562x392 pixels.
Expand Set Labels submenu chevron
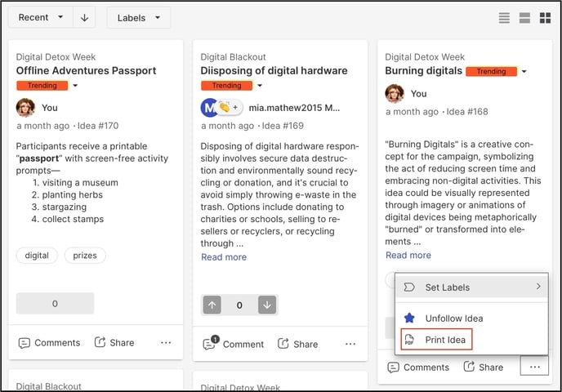point(538,287)
